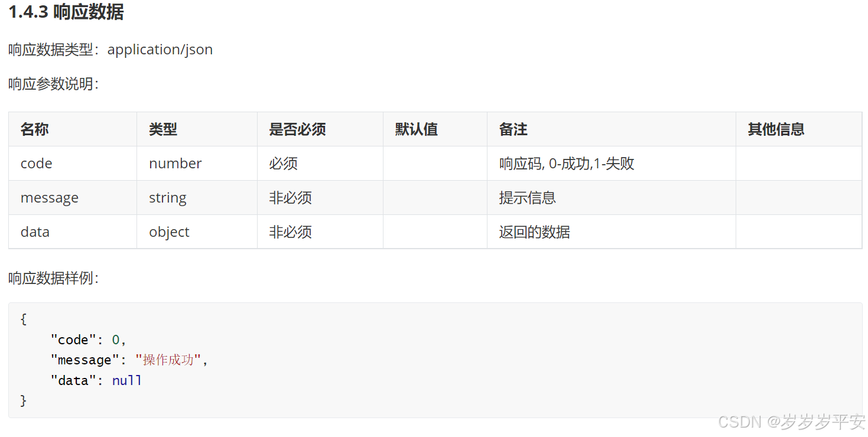Click '非必须' in the data row
The height and width of the screenshot is (437, 868).
coord(290,232)
